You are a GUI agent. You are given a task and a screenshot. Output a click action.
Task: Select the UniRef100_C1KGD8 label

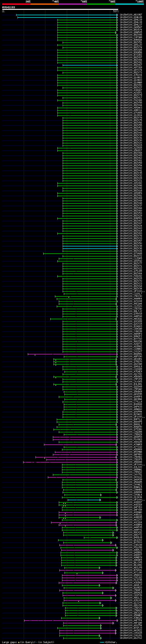pos(131,369)
